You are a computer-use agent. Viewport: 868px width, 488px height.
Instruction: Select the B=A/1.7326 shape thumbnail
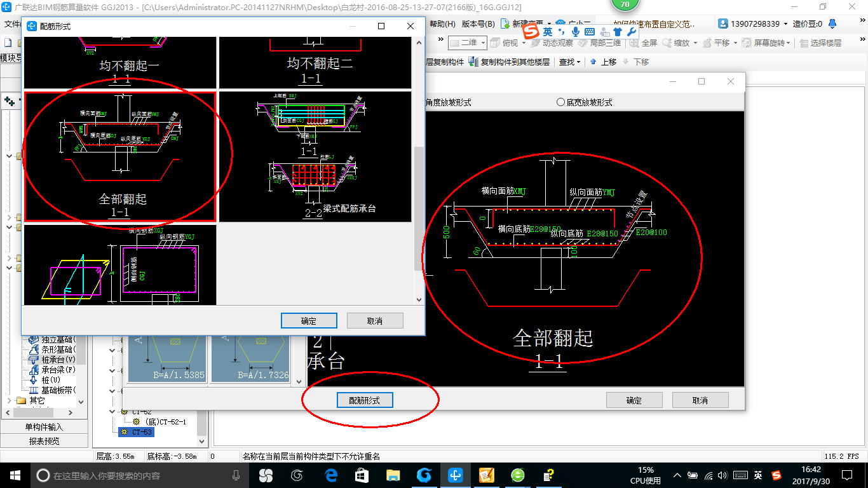[250, 359]
